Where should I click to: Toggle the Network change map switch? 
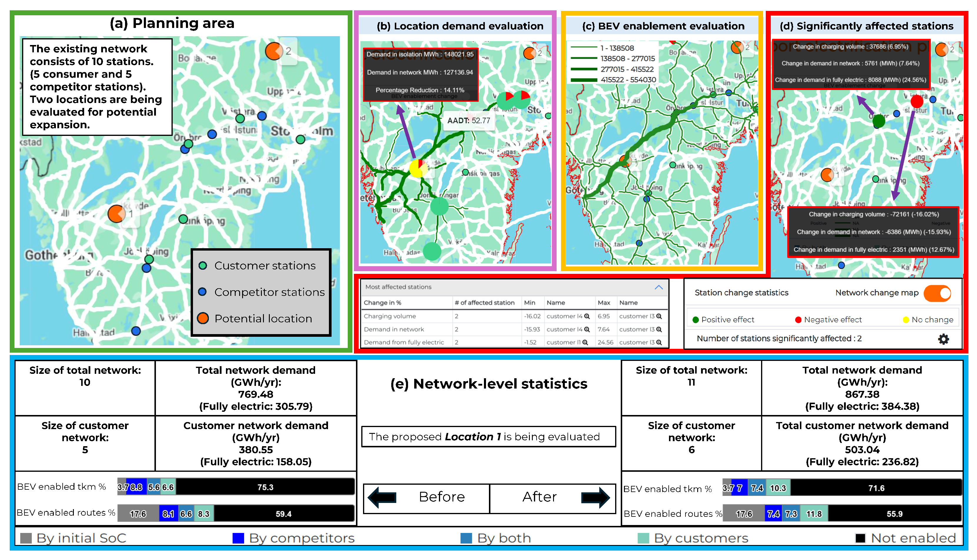tap(937, 293)
